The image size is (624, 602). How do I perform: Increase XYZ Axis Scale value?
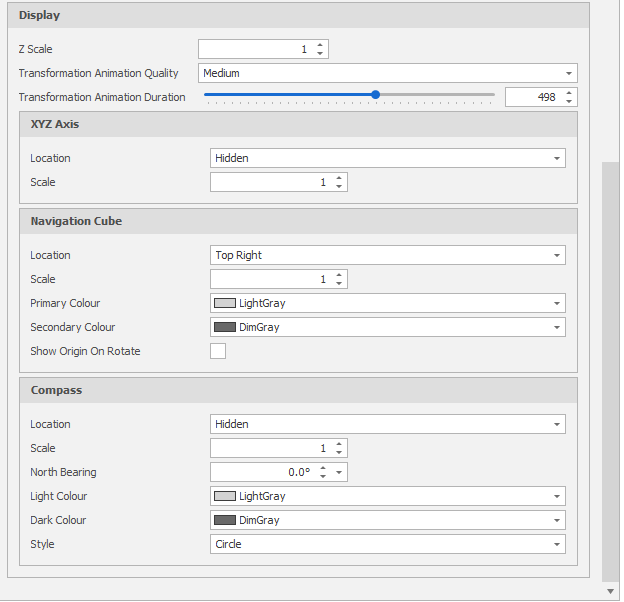(339, 178)
